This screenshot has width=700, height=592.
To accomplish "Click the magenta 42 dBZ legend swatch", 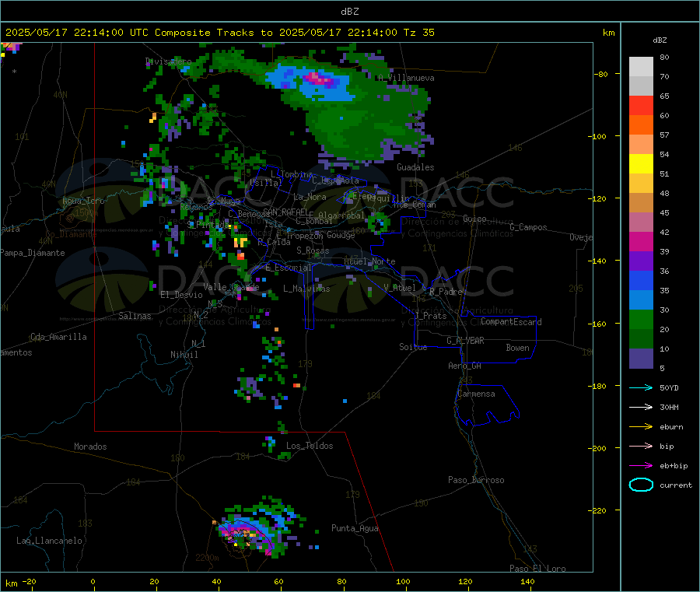I will 641,241.
